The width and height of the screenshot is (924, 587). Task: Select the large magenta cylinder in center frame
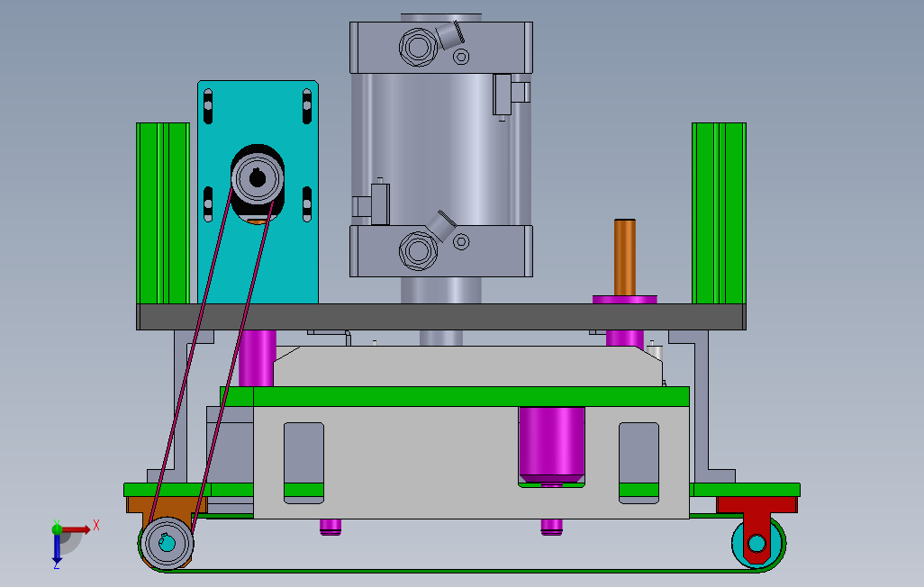pyautogui.click(x=551, y=445)
